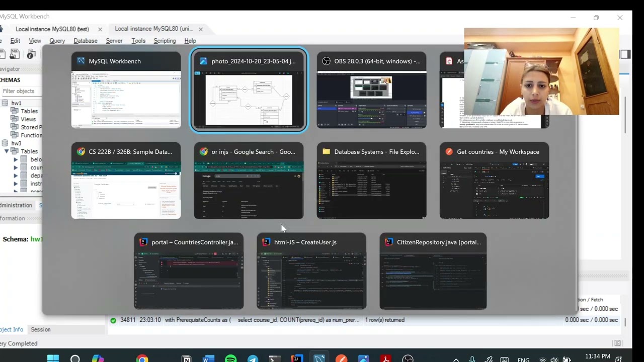644x362 pixels.
Task: Open the Photos app taskbar icon
Action: click(x=363, y=359)
